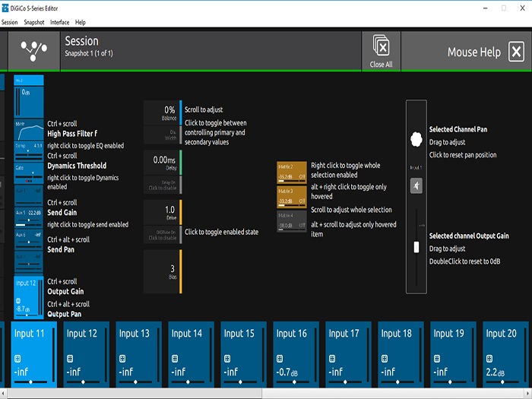Click the pan knob to reset position
Image resolution: width=532 pixels, height=399 pixels.
click(416, 138)
